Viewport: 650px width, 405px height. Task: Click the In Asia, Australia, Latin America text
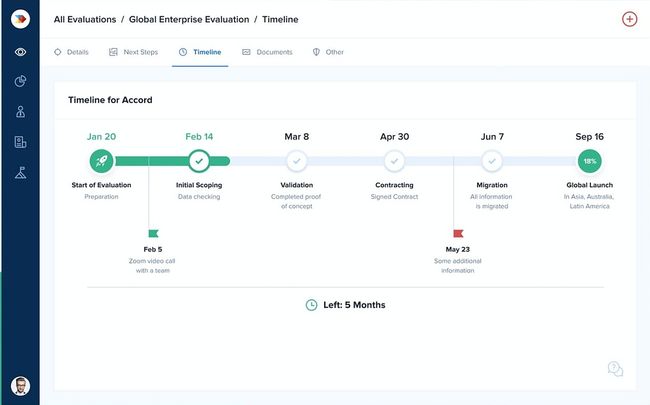click(x=589, y=201)
